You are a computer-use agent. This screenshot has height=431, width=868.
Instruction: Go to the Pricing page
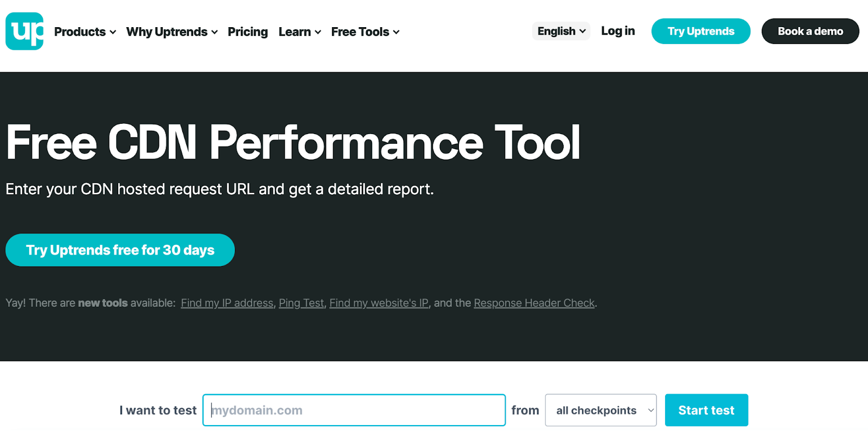point(247,32)
